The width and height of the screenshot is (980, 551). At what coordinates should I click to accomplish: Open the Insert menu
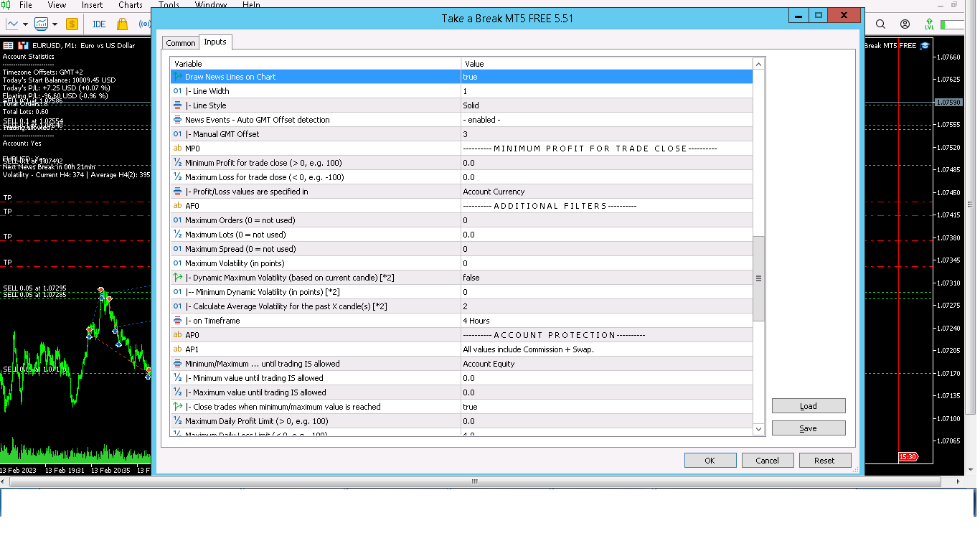coord(92,5)
